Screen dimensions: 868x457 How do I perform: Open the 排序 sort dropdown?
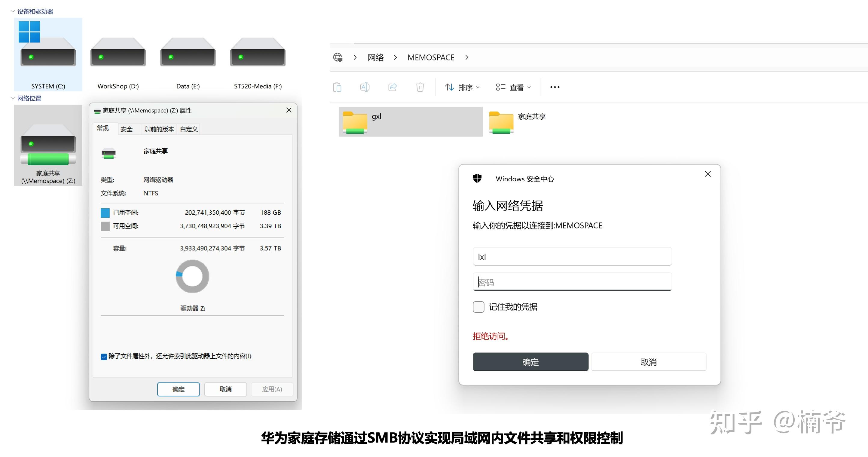pyautogui.click(x=462, y=87)
